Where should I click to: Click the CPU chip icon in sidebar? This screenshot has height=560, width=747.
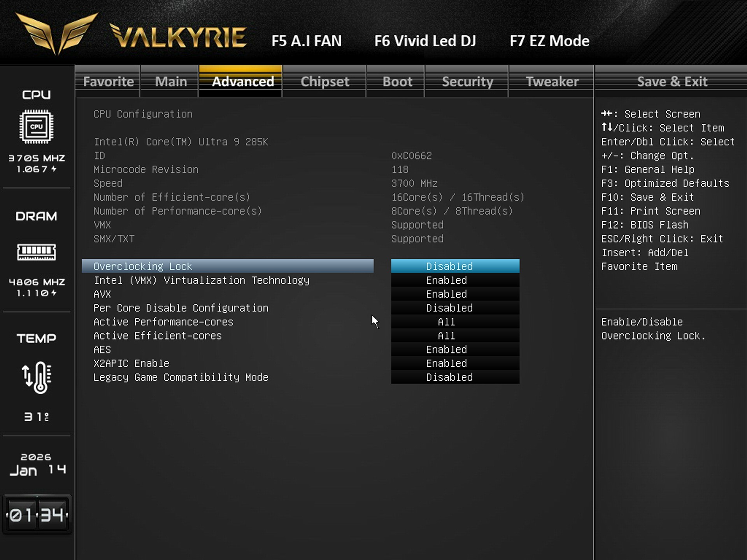[36, 127]
